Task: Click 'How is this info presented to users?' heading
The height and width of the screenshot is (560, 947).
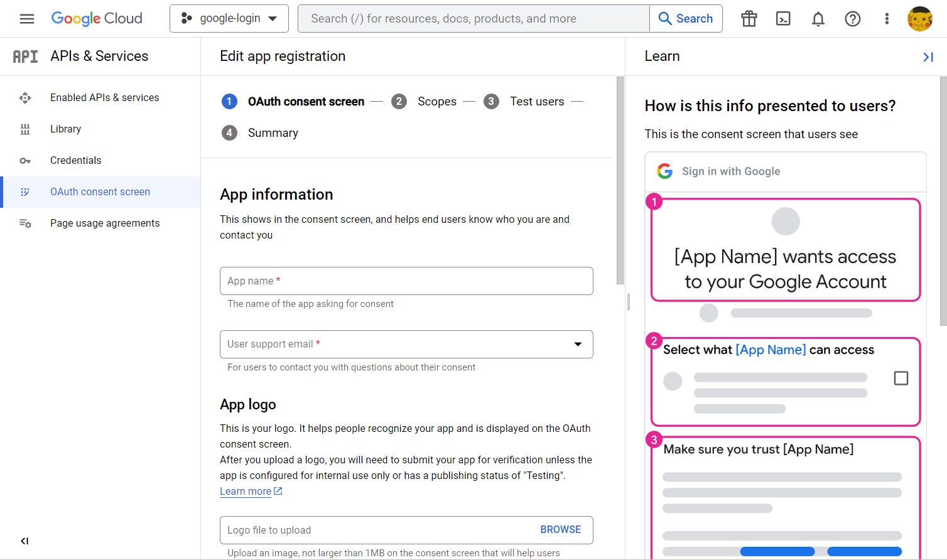Action: (770, 106)
